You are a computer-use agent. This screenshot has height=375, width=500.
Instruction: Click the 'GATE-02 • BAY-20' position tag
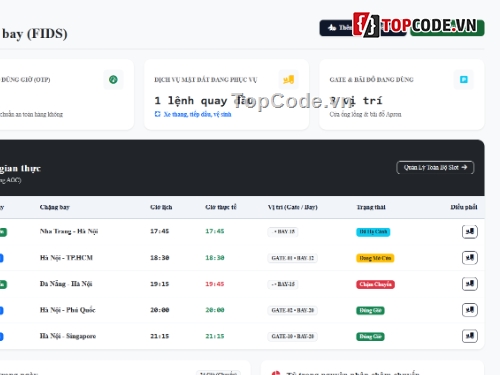(293, 310)
